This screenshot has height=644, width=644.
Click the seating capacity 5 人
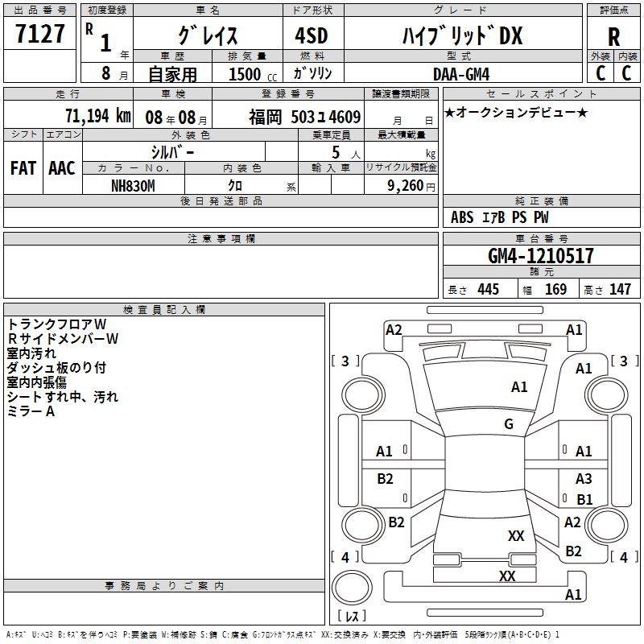(x=346, y=153)
